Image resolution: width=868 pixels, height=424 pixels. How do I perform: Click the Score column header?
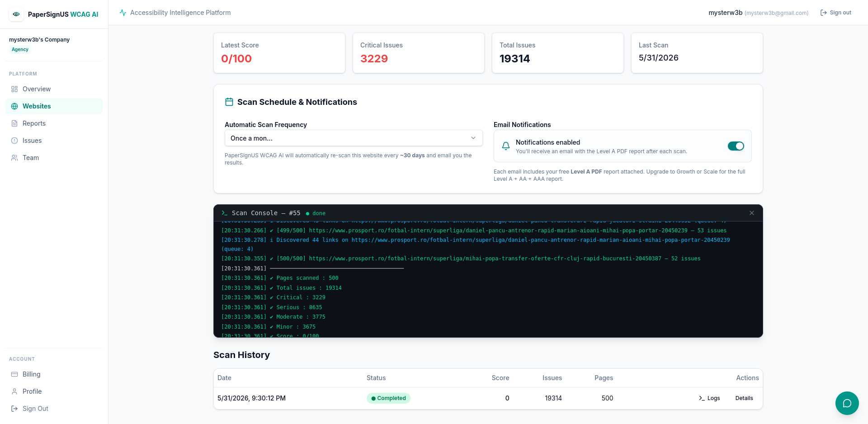click(x=500, y=378)
